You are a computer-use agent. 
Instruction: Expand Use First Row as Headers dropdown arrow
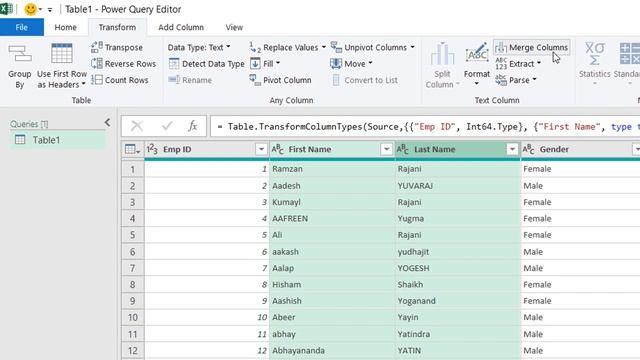click(84, 84)
